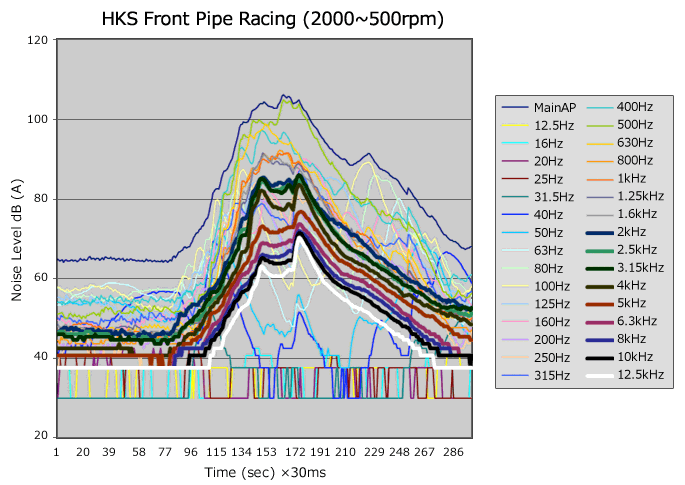Image resolution: width=685 pixels, height=485 pixels.
Task: Select the 1.6kHz legend entry
Action: click(621, 214)
